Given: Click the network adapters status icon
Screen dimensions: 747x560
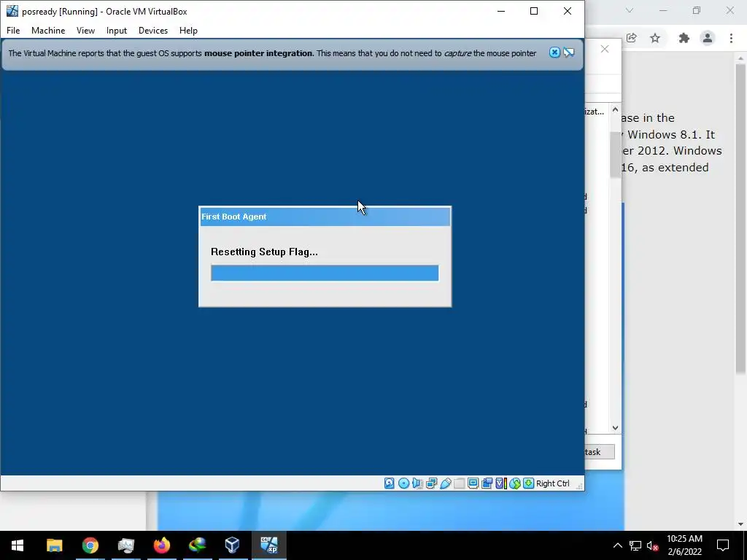Looking at the screenshot, I should click(432, 483).
